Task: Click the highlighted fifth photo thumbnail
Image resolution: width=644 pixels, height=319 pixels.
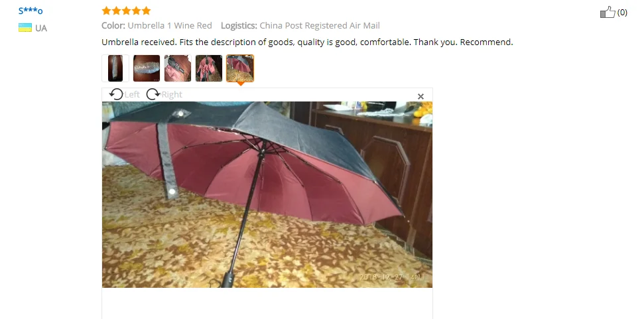Action: (x=240, y=68)
